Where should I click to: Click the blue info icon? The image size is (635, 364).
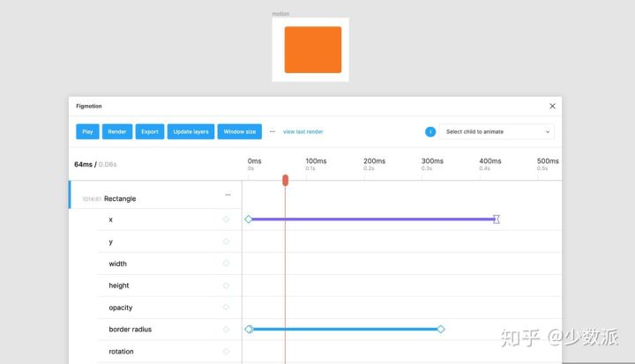click(430, 131)
